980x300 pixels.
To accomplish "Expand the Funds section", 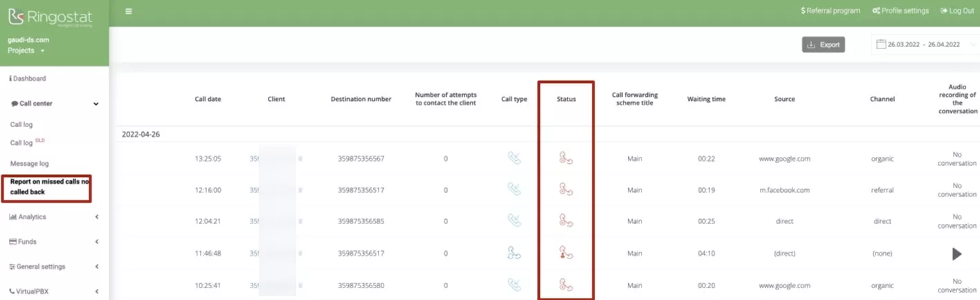I will pyautogui.click(x=54, y=242).
